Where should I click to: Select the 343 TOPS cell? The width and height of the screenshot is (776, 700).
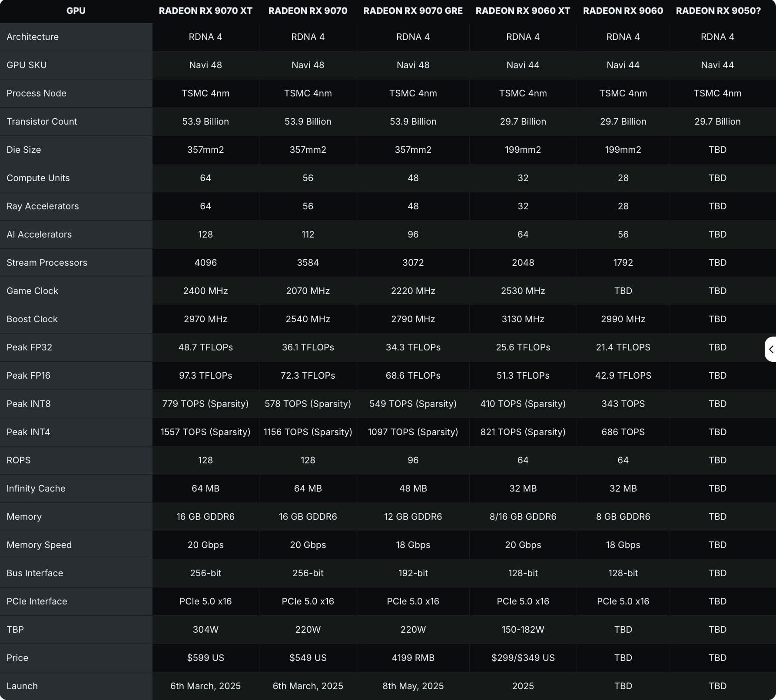point(623,404)
